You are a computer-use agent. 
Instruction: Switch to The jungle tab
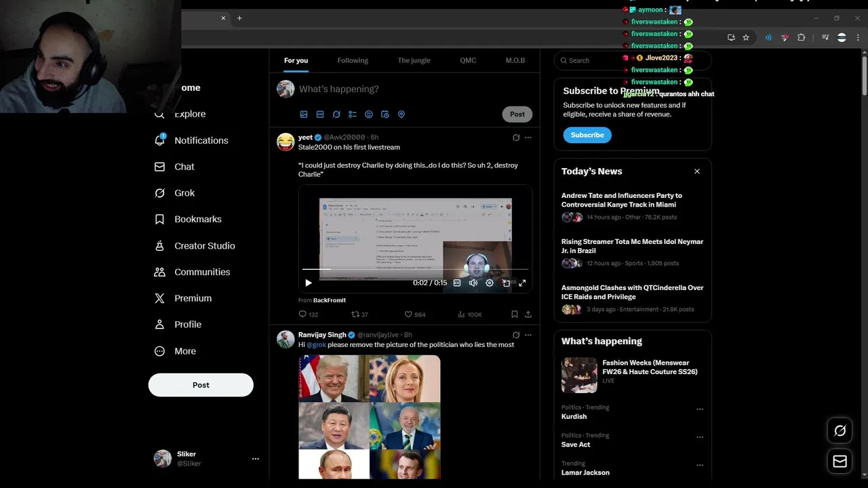(414, 60)
